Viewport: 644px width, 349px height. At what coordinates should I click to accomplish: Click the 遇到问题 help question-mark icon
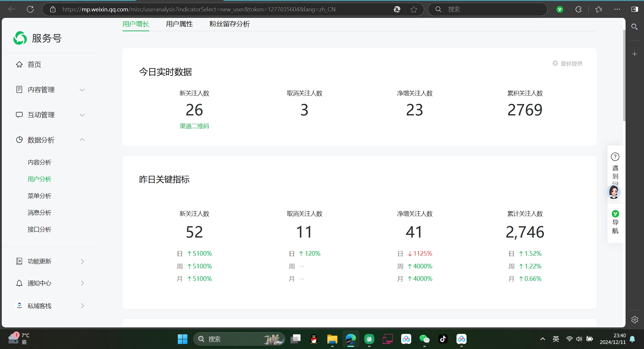614,156
